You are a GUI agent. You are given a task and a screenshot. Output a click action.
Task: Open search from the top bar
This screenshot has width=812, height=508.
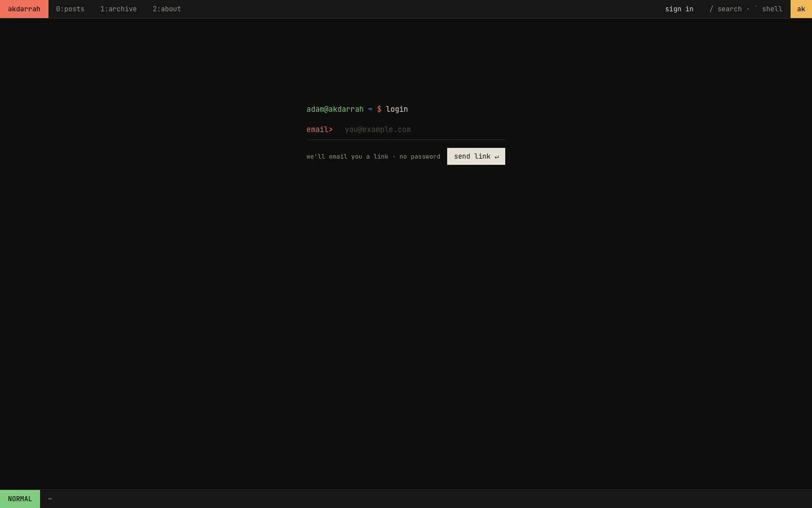point(726,9)
